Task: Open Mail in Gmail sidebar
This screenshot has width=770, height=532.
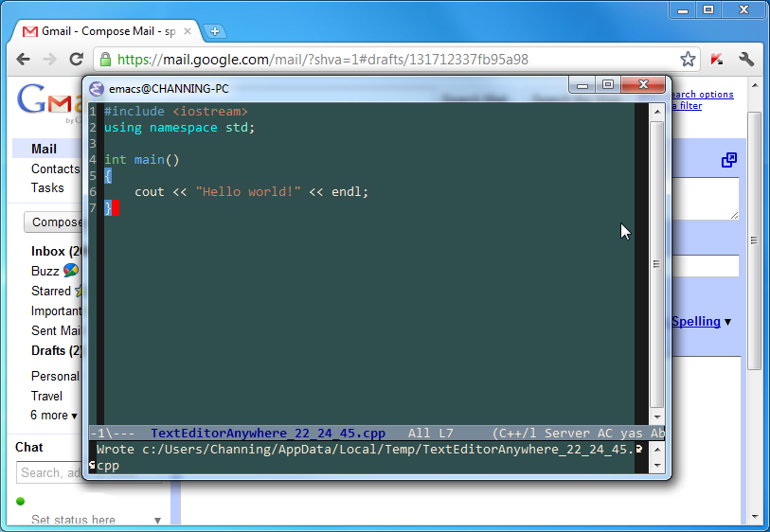Action: 44,149
